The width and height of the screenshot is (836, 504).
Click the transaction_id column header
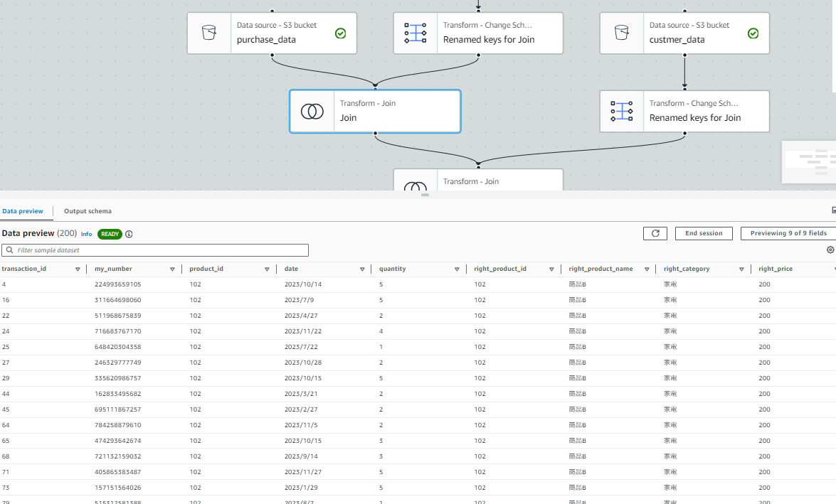tap(24, 269)
